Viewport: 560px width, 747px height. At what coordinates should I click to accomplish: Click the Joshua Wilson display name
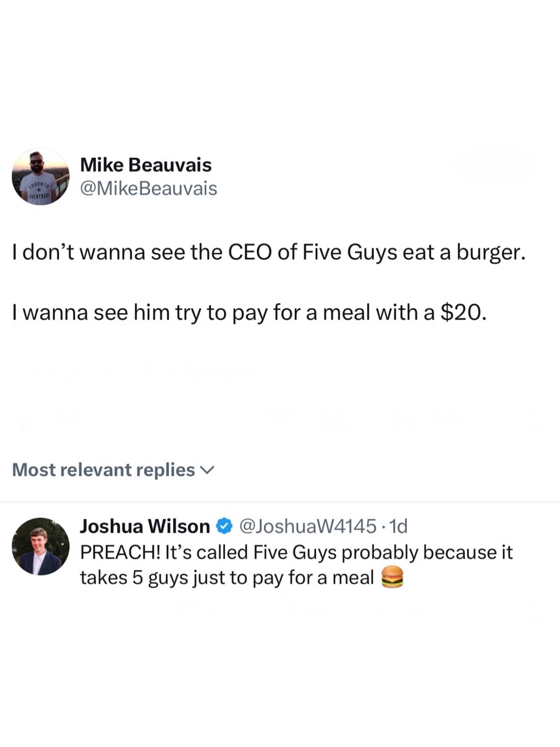(x=145, y=526)
